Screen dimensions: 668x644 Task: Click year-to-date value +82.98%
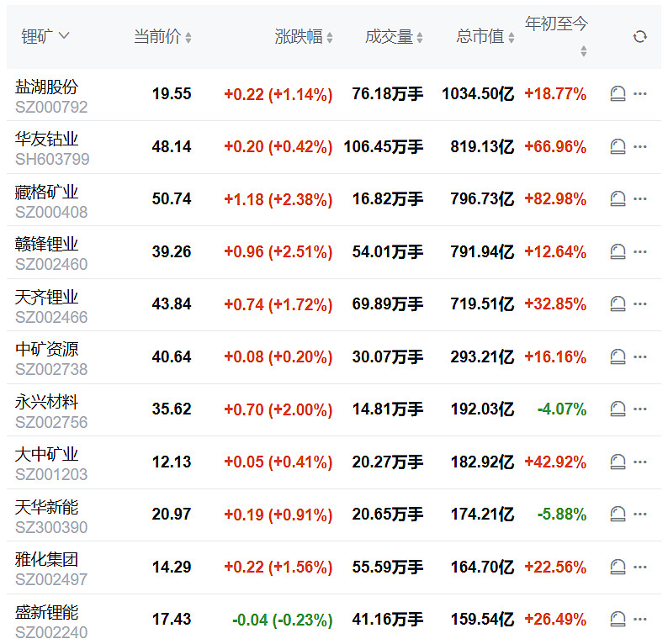(x=555, y=199)
